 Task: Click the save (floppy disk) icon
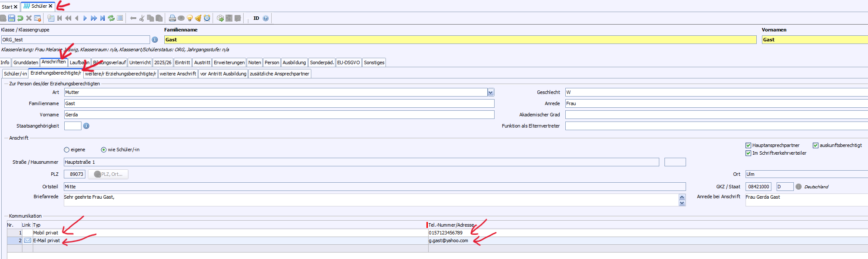click(12, 18)
